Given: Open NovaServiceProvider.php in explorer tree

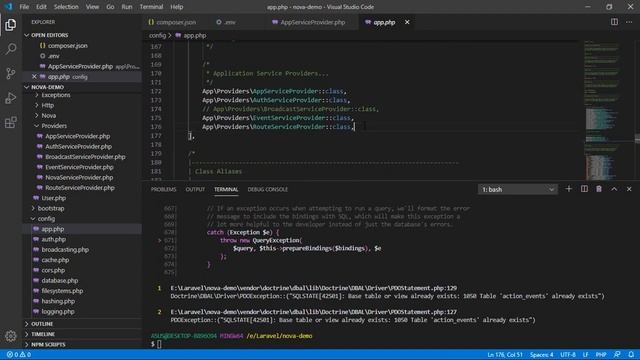Looking at the screenshot, I should coord(79,178).
